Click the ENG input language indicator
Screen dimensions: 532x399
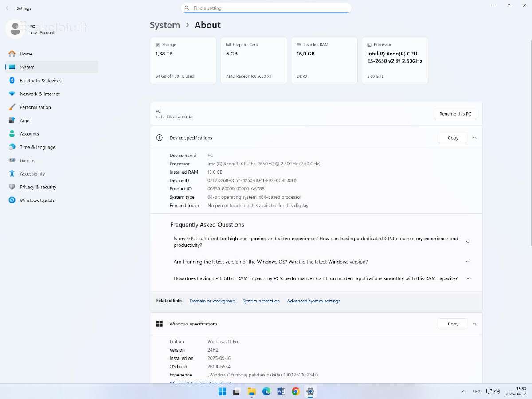pos(476,392)
